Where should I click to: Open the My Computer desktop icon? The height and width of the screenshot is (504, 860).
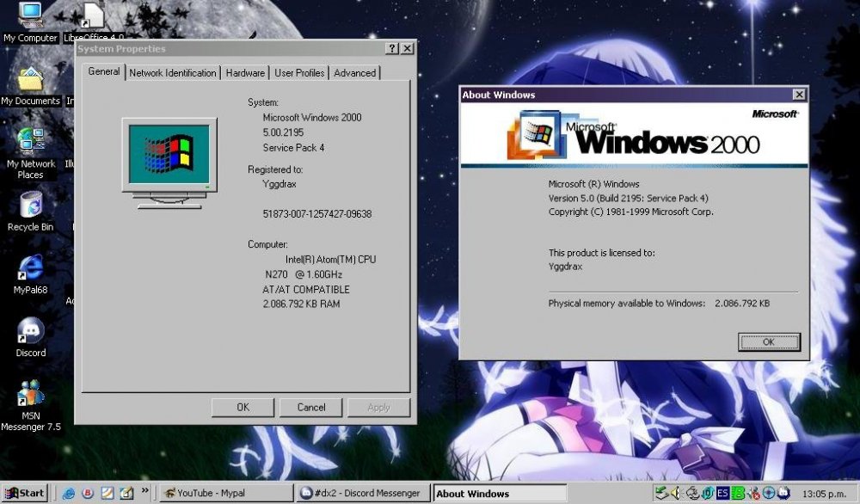coord(30,17)
